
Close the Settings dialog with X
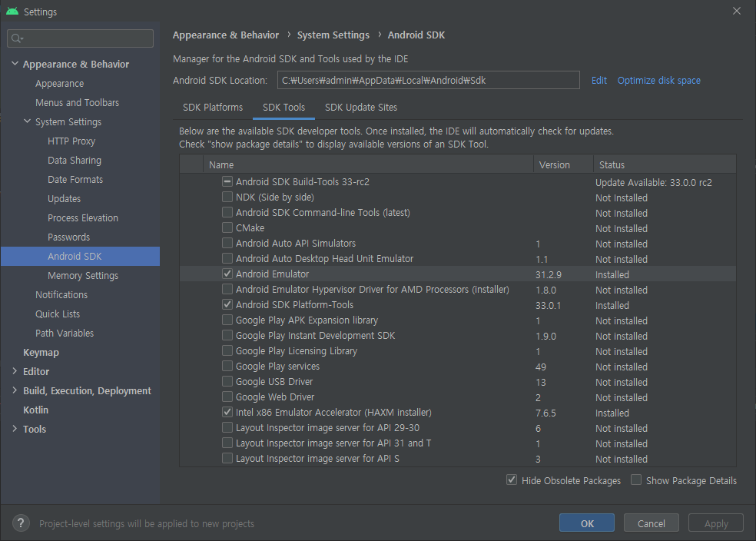(x=736, y=11)
